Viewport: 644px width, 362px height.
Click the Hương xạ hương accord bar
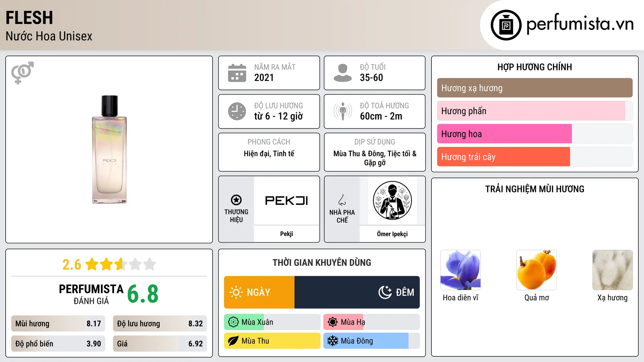pyautogui.click(x=535, y=88)
